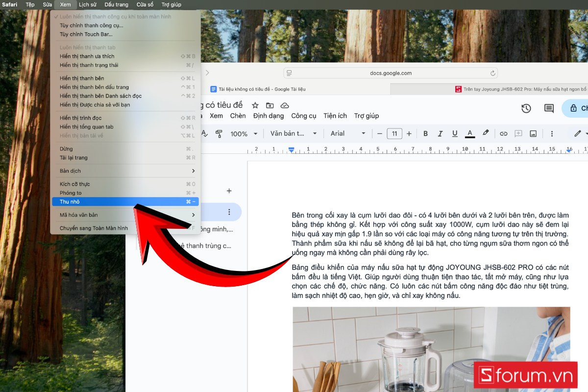Image resolution: width=588 pixels, height=392 pixels.
Task: Select Hiển thị thanh trạng thái item
Action: [x=125, y=65]
